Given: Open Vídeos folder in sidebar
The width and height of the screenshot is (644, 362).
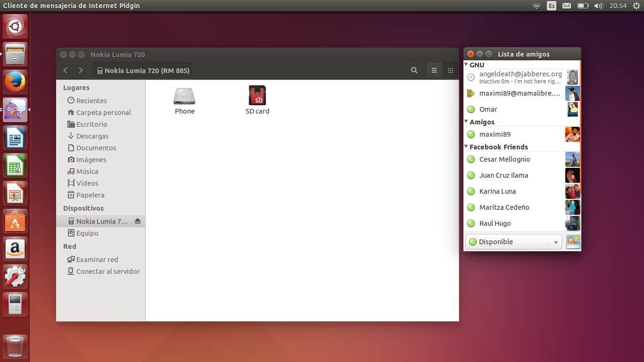Looking at the screenshot, I should pos(83,183).
